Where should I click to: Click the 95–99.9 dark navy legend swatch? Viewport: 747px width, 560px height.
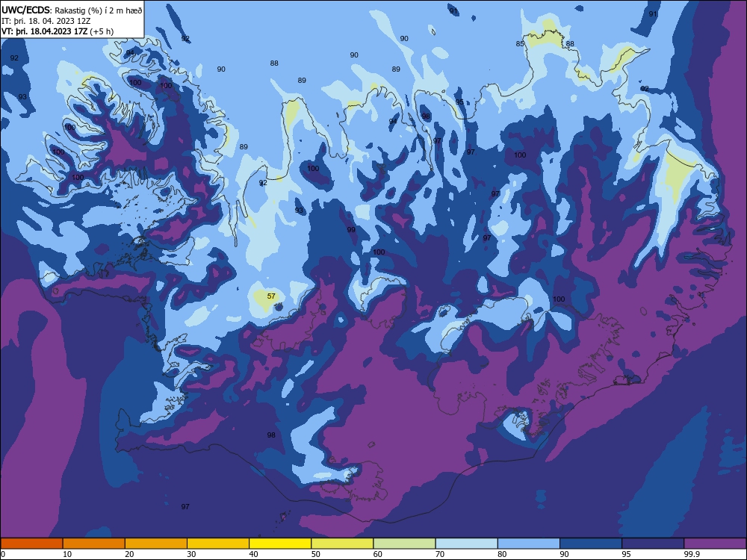pos(653,544)
